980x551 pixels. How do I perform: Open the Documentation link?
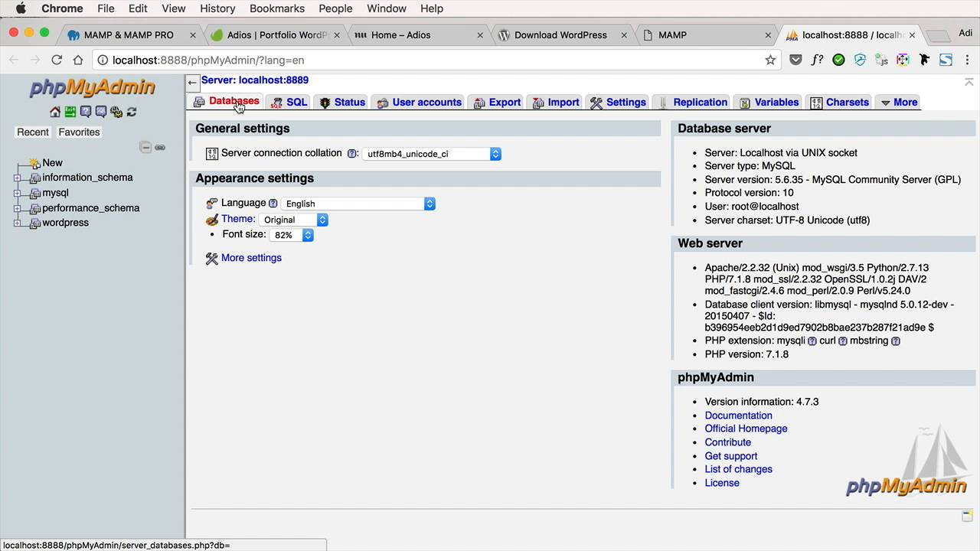738,416
